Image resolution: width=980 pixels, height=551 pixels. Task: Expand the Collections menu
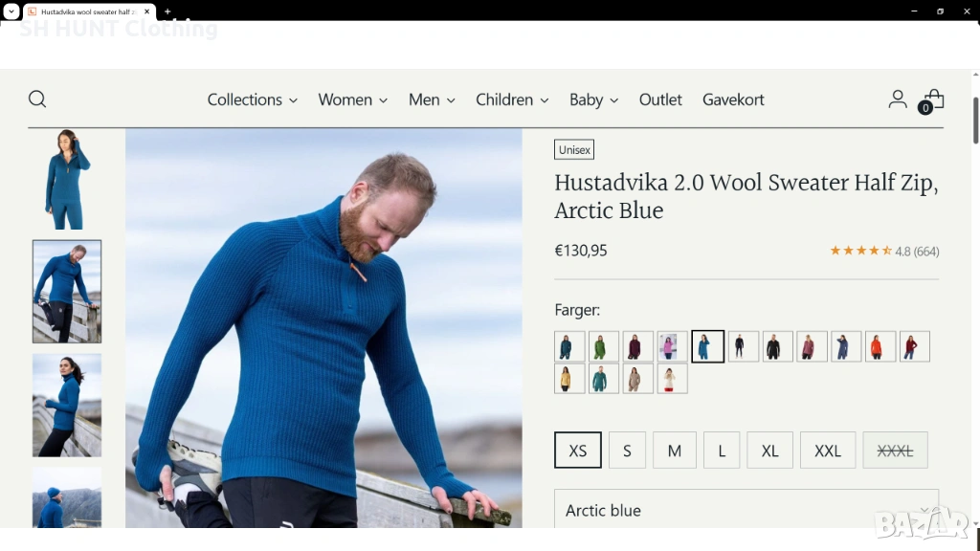pyautogui.click(x=252, y=99)
